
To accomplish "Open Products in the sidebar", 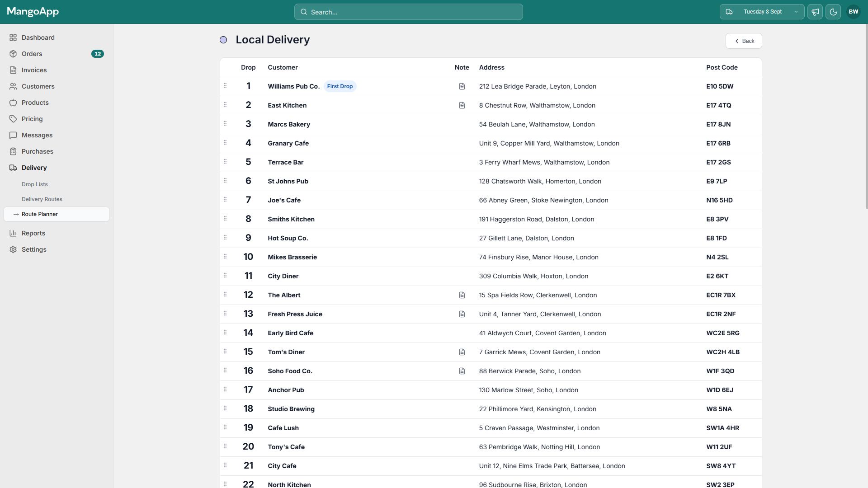I will [x=57, y=103].
